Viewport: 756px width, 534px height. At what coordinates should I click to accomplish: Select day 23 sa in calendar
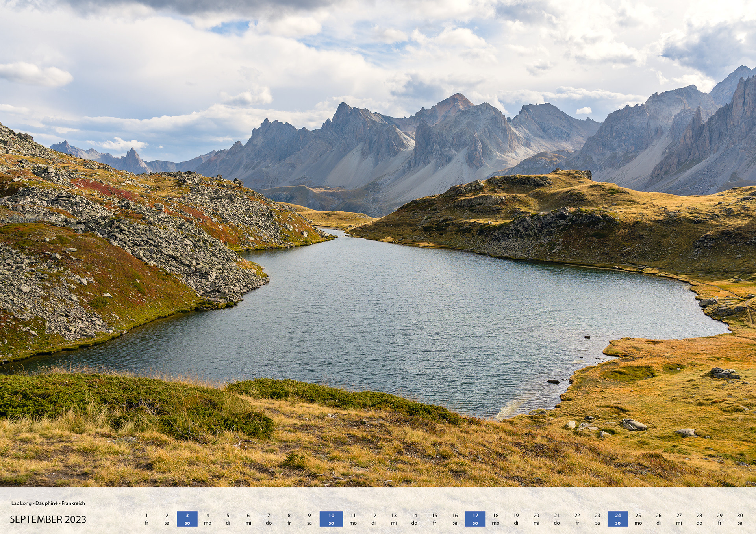(598, 519)
